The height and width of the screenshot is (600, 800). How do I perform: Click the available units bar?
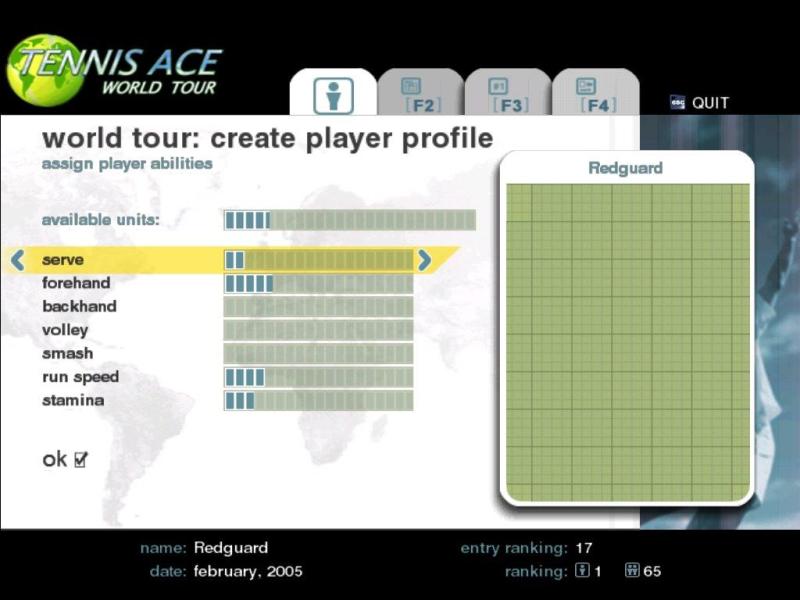coord(349,220)
